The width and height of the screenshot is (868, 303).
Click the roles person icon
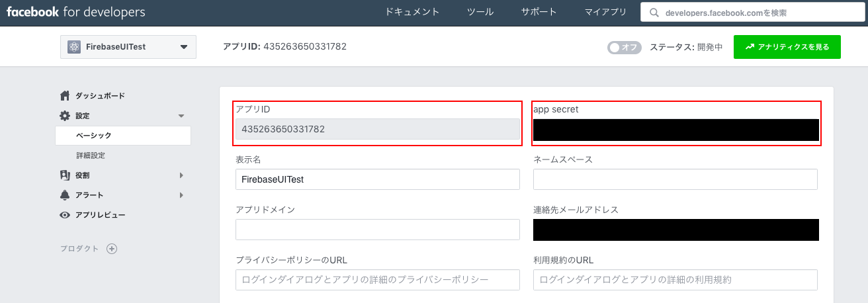click(65, 175)
